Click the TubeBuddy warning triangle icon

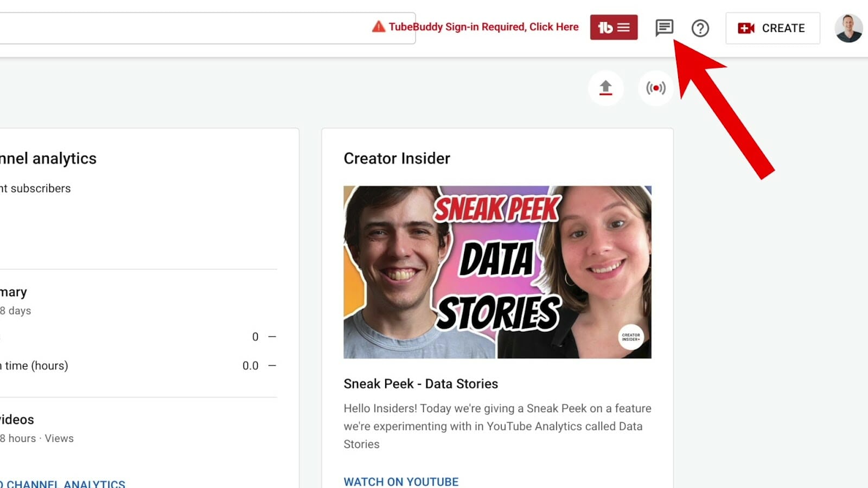pos(379,27)
